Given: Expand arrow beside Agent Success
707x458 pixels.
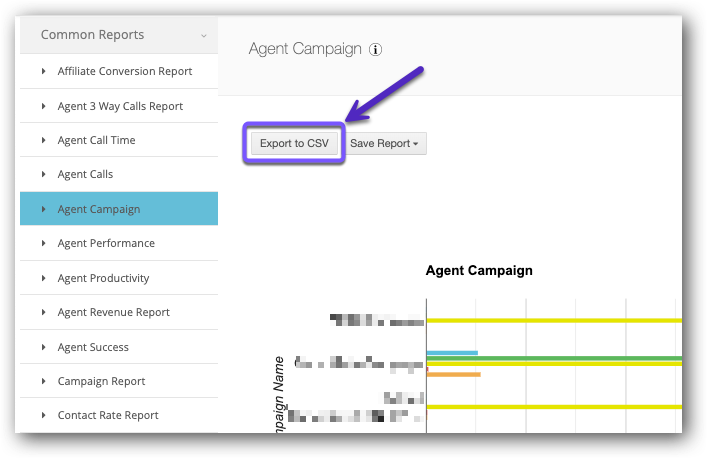Looking at the screenshot, I should pos(43,347).
